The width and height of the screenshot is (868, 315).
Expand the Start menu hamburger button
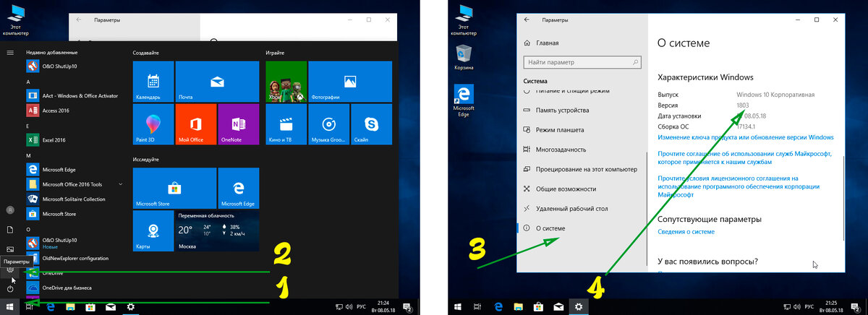coord(10,52)
